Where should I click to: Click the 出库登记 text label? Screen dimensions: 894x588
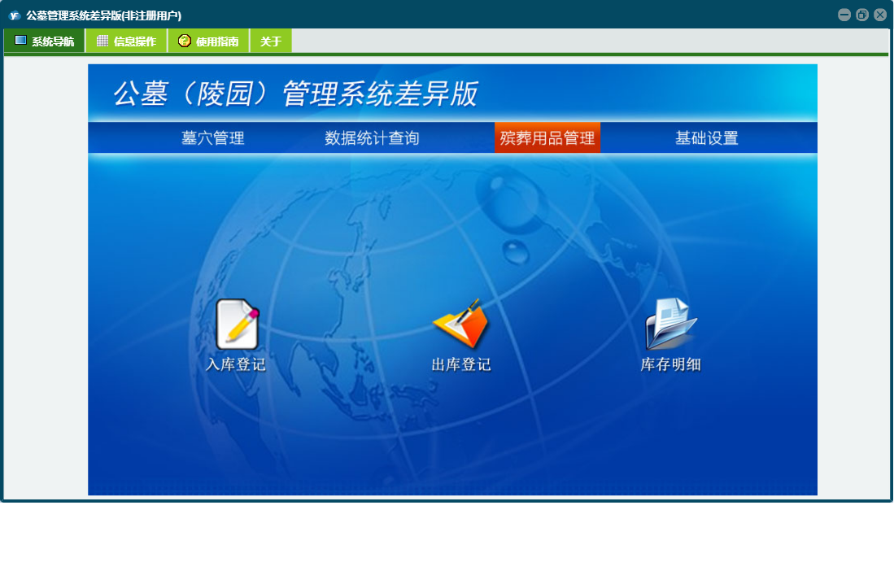(x=460, y=364)
